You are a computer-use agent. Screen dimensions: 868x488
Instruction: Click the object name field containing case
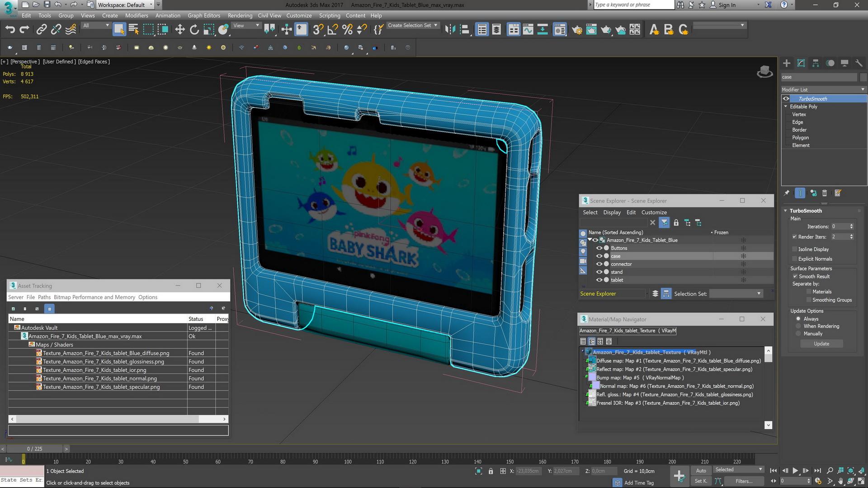coord(819,77)
